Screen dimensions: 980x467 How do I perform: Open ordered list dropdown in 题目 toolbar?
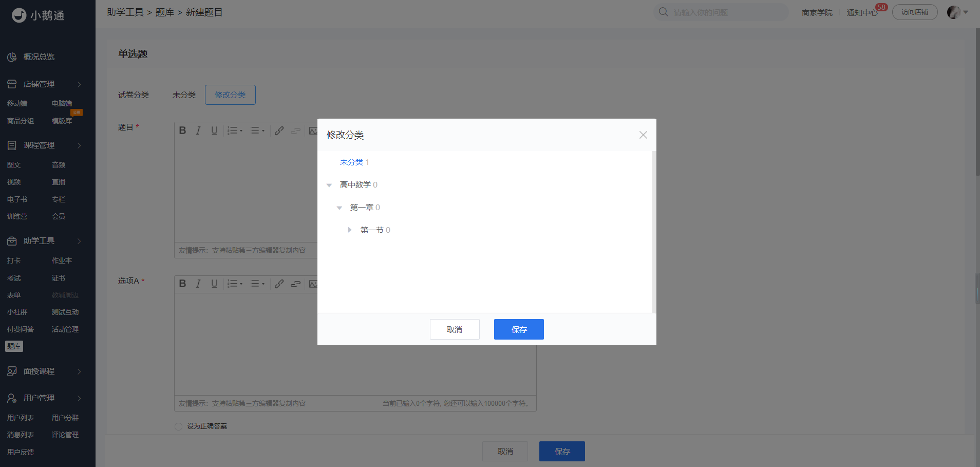235,130
